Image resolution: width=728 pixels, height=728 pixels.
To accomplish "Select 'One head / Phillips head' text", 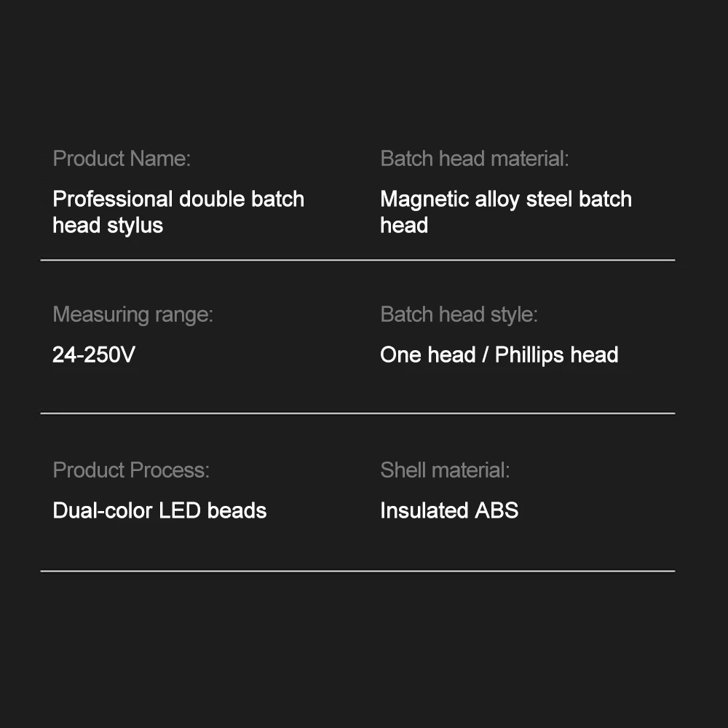I will pyautogui.click(x=499, y=355).
